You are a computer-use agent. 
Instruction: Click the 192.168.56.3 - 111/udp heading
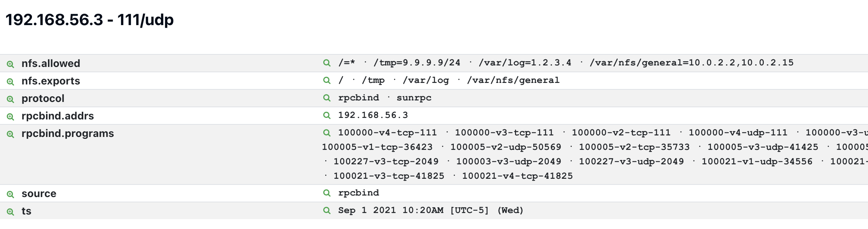pyautogui.click(x=90, y=20)
